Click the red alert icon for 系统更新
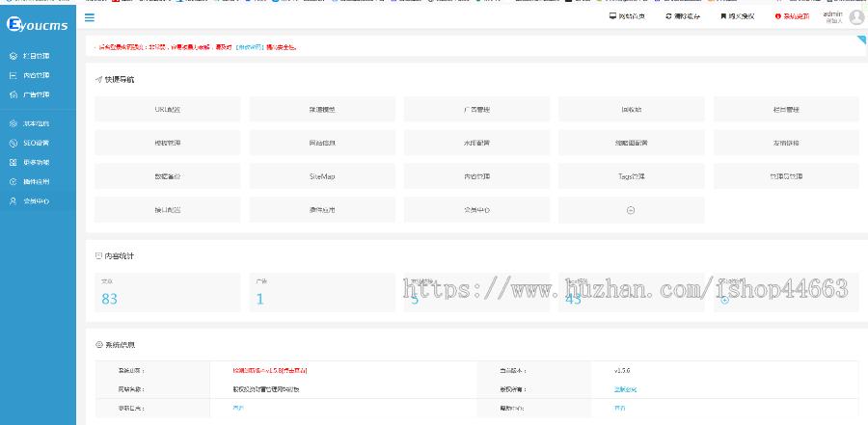The height and width of the screenshot is (425, 868). [777, 16]
